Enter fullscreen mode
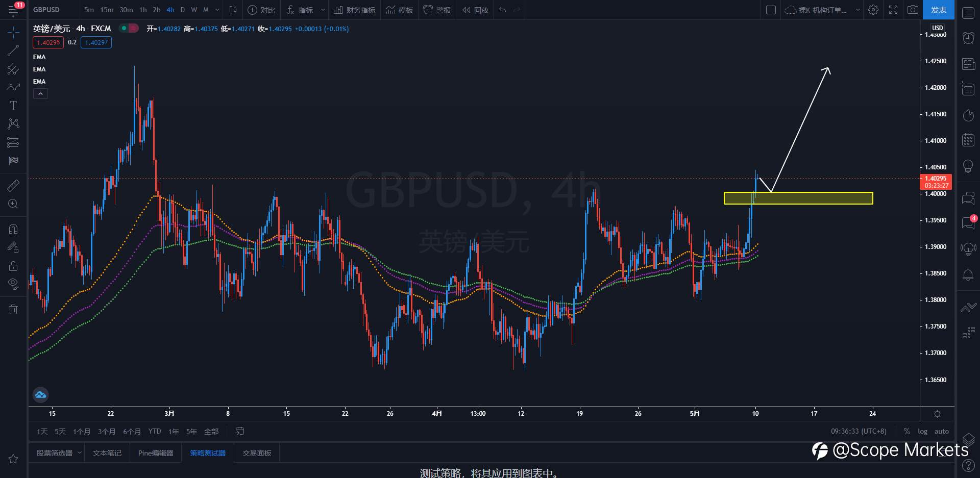The width and height of the screenshot is (980, 478). [893, 10]
